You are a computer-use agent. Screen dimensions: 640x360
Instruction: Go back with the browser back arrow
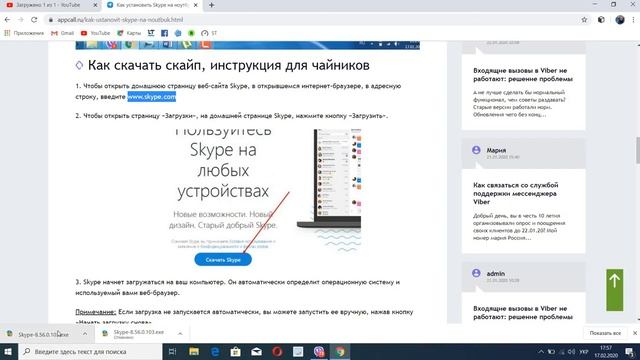click(7, 20)
